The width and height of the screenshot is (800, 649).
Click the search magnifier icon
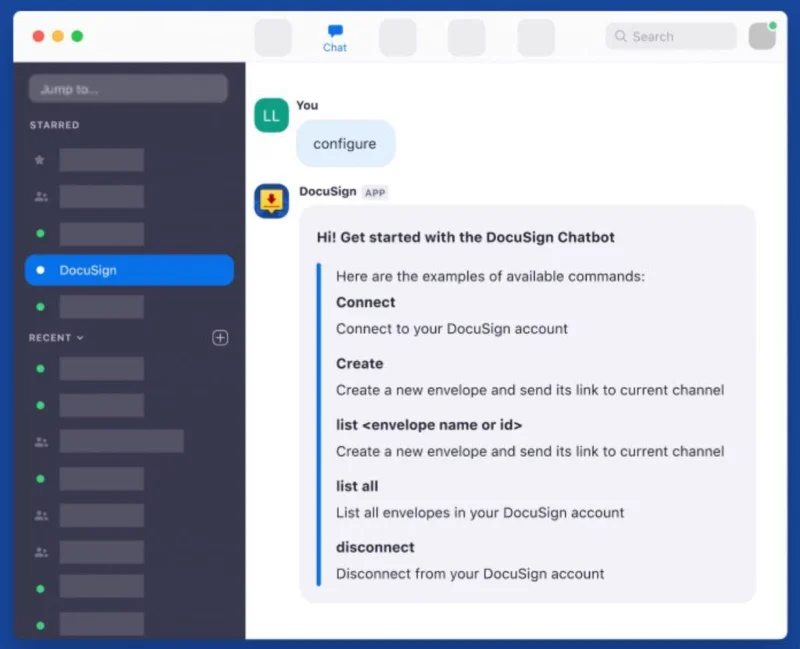[620, 36]
